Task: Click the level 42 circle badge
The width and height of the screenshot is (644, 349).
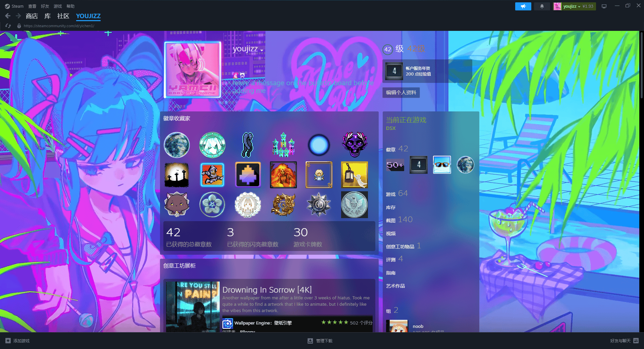Action: tap(388, 49)
